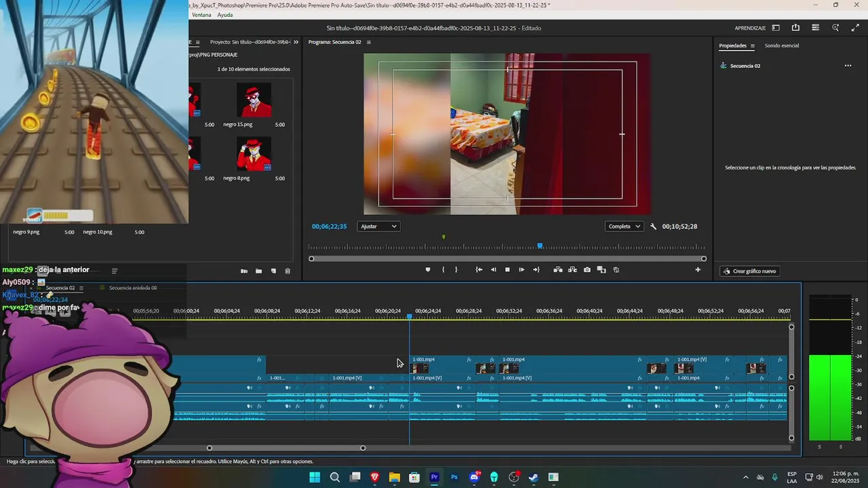Image resolution: width=868 pixels, height=488 pixels.
Task: Click the last transport-row icon before the plus
Action: click(x=616, y=270)
